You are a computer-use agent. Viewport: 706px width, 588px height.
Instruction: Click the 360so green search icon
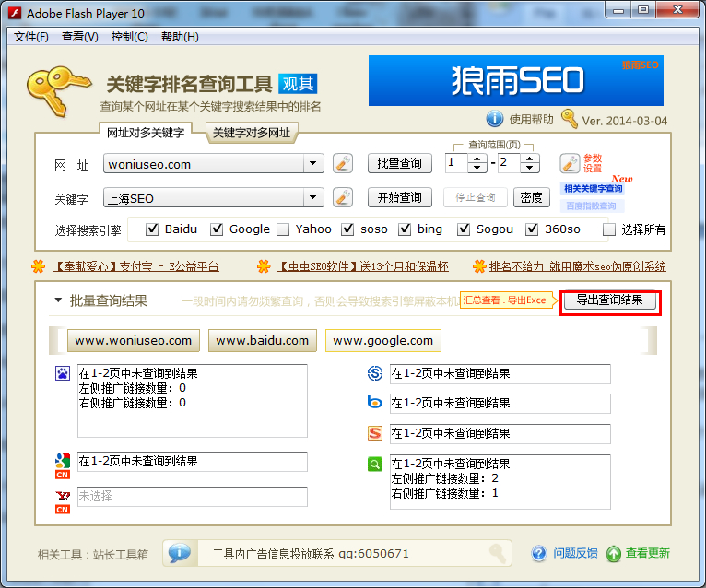pos(374,464)
